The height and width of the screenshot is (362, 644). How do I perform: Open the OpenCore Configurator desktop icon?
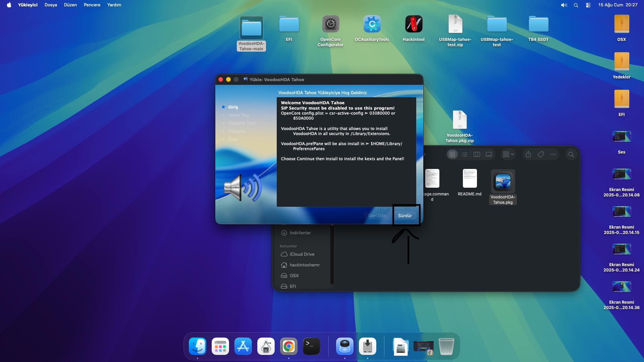[330, 24]
